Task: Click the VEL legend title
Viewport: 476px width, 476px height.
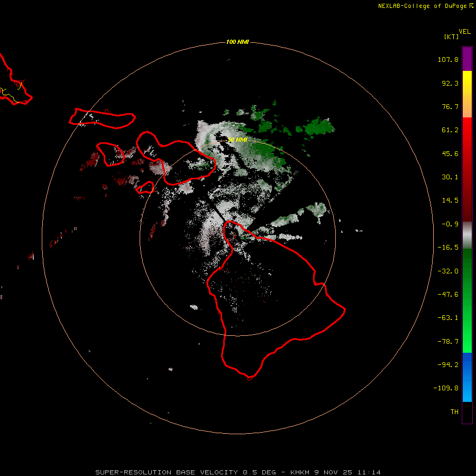Action: pos(465,32)
